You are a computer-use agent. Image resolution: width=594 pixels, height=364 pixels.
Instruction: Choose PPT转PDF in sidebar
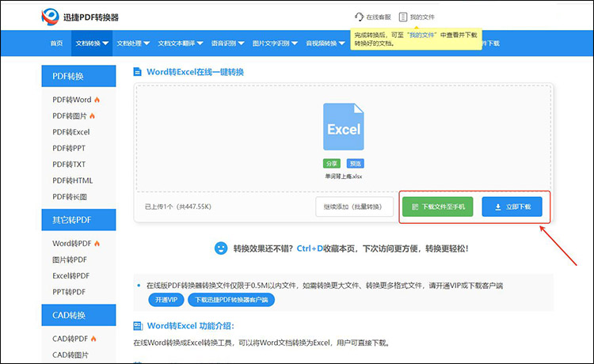pyautogui.click(x=69, y=292)
